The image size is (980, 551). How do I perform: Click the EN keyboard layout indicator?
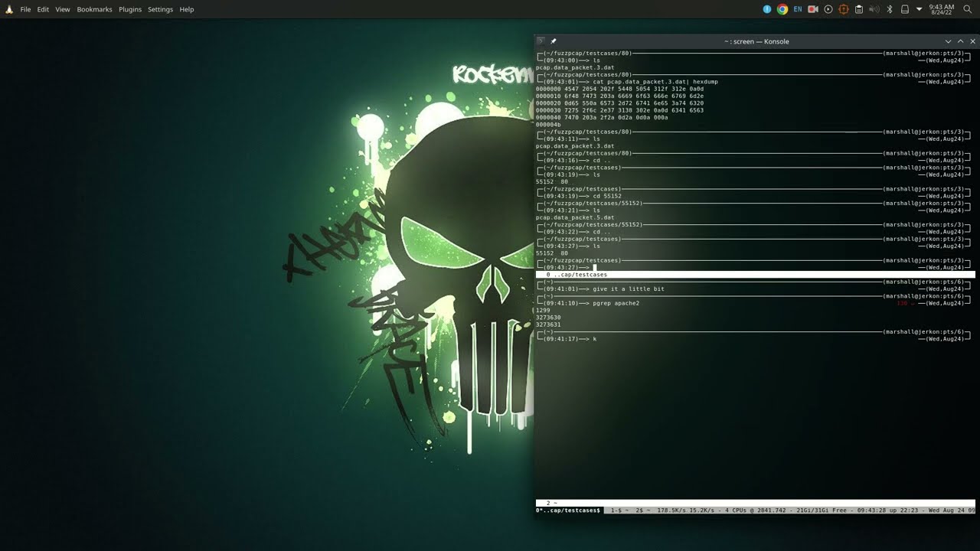click(x=798, y=9)
